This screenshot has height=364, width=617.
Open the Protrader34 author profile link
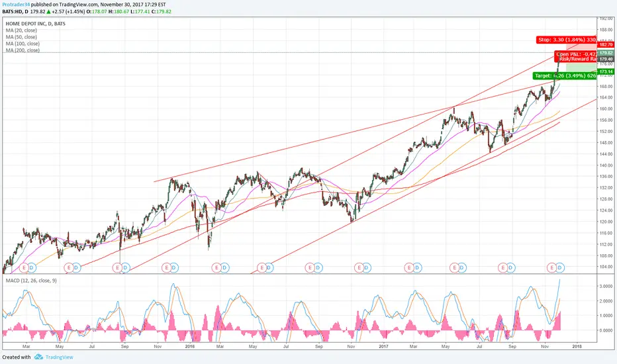pyautogui.click(x=16, y=5)
